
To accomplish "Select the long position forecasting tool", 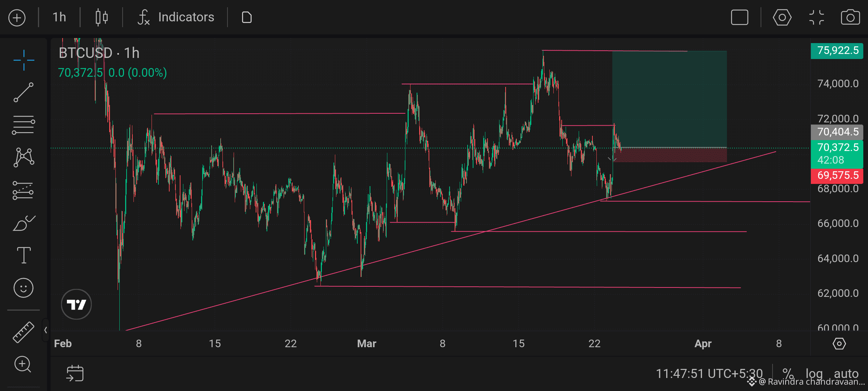I will (x=23, y=190).
